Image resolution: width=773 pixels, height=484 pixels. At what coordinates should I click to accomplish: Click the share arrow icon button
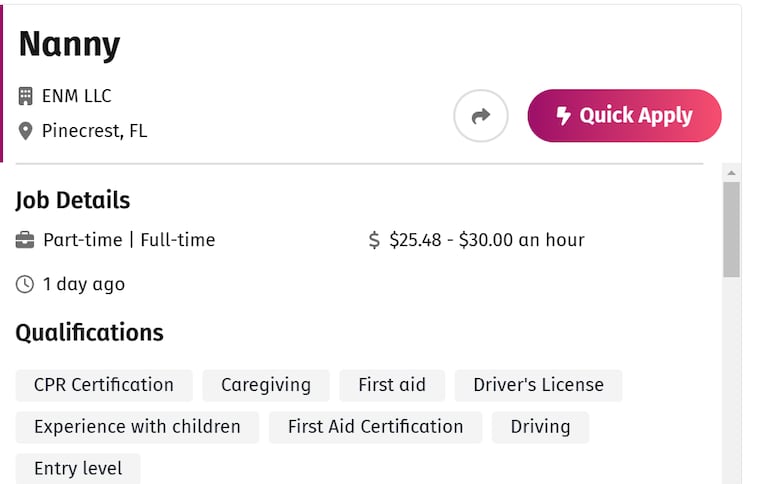(x=481, y=116)
